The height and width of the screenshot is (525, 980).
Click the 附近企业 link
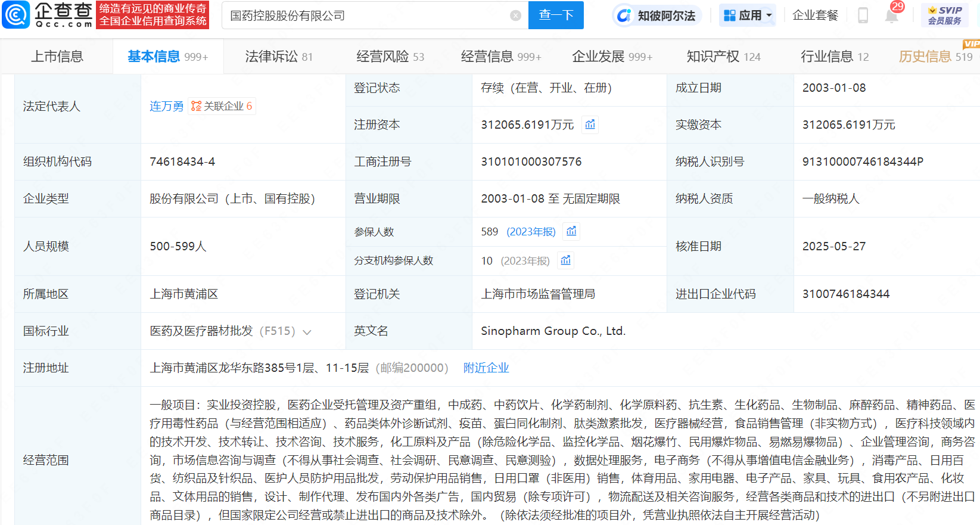(486, 368)
